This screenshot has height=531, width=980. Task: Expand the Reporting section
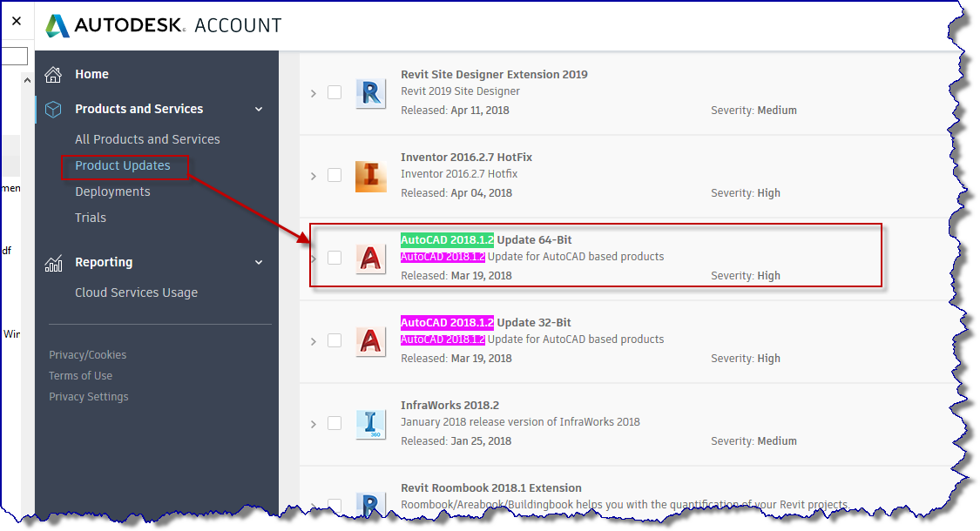258,261
